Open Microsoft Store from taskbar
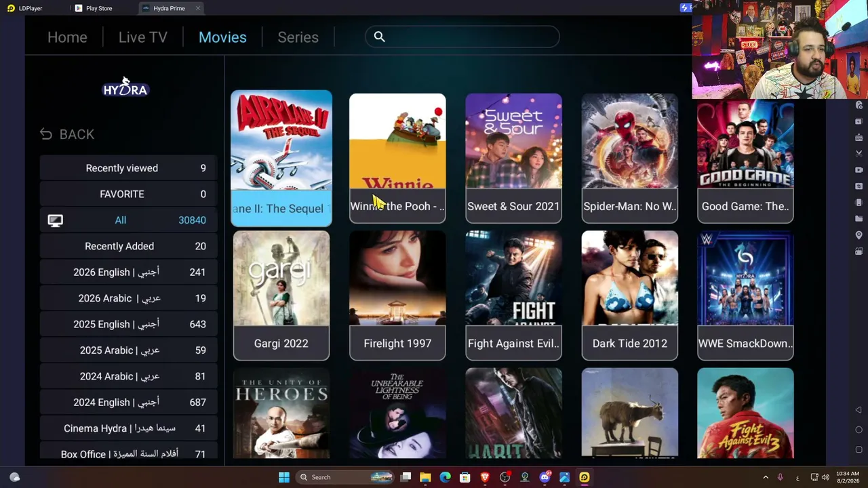 [465, 477]
